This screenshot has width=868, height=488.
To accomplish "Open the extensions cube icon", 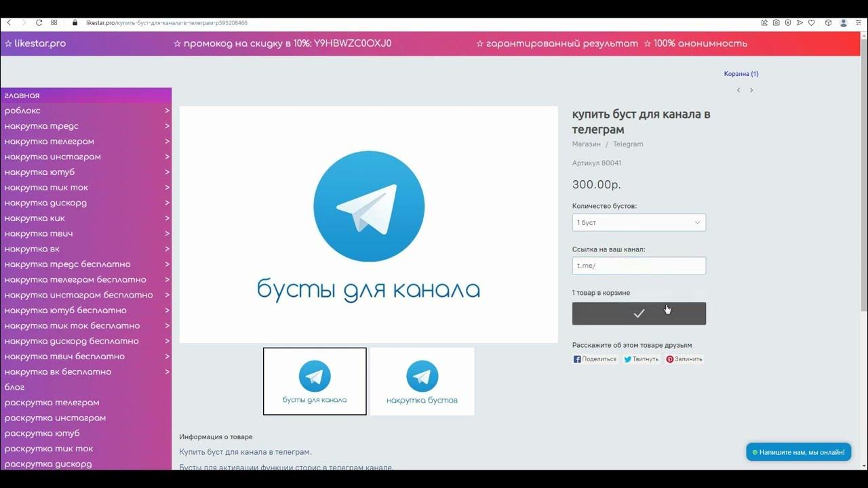I will point(829,22).
